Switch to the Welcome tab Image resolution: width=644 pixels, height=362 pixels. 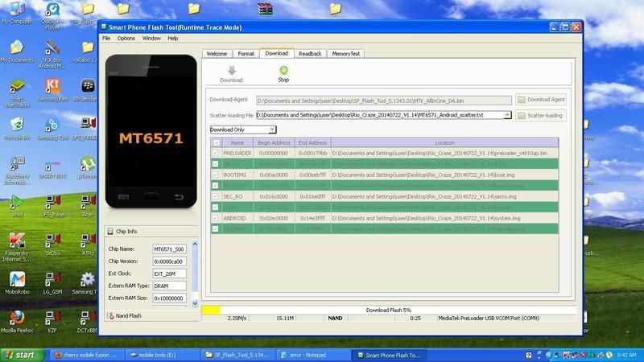[x=217, y=54]
